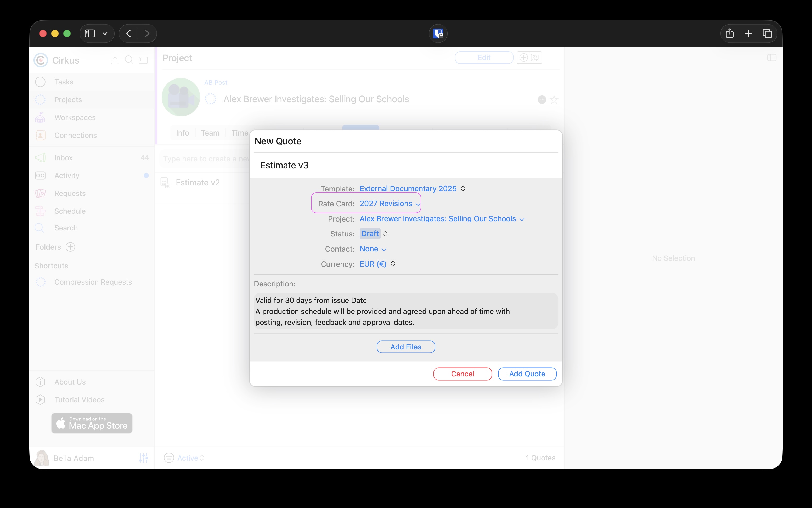Viewport: 812px width, 508px height.
Task: Open Project dropdown in New Quote
Action: coord(442,219)
